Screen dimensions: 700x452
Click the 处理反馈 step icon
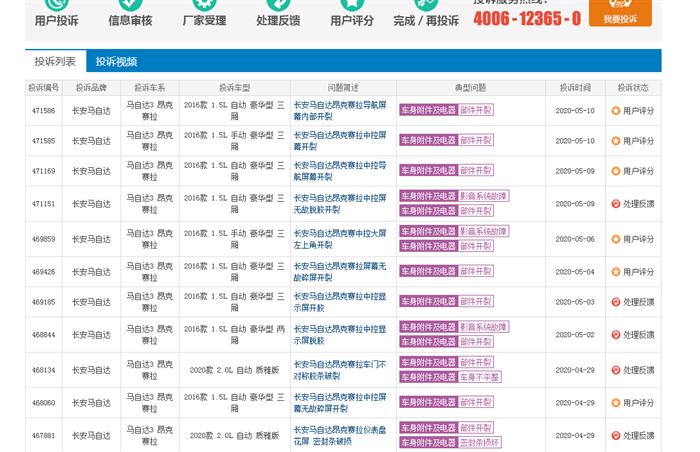[x=278, y=4]
